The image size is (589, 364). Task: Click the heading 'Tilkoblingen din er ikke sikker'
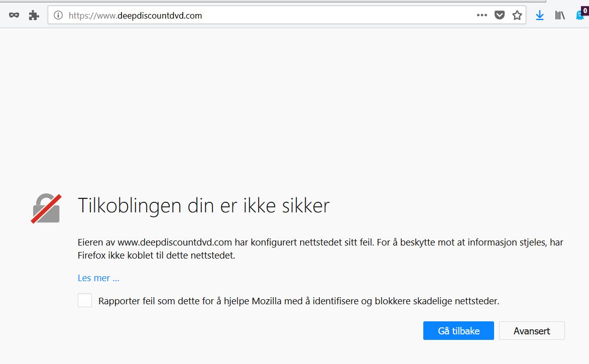point(203,206)
